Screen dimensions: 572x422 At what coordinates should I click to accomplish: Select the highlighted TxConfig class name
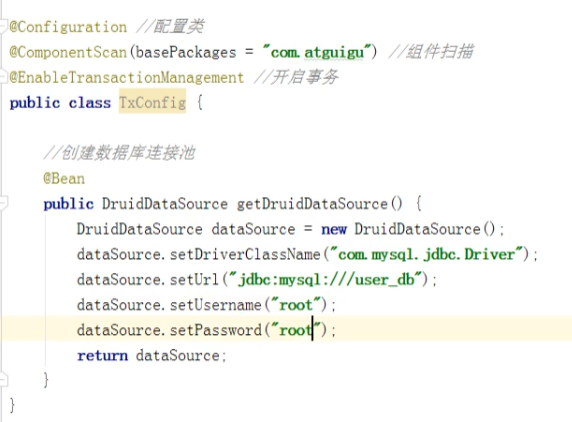point(152,102)
